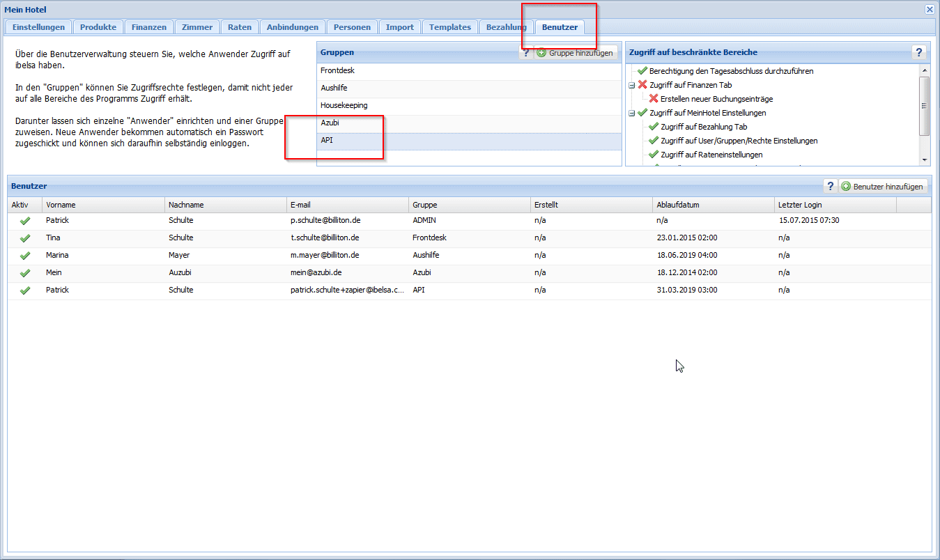Image resolution: width=940 pixels, height=560 pixels.
Task: Open help for Zugriff auf beschränkte Bereiche
Action: (x=919, y=52)
